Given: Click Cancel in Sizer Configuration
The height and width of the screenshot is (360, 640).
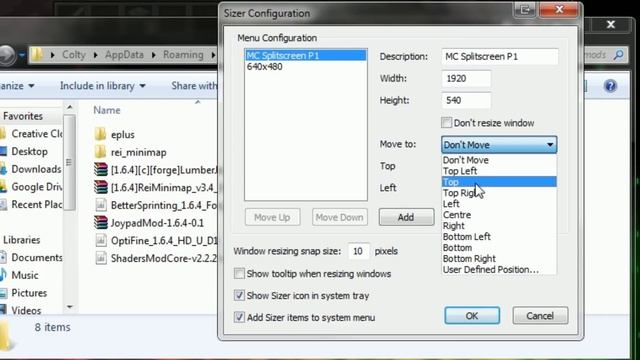Looking at the screenshot, I should pyautogui.click(x=540, y=316).
